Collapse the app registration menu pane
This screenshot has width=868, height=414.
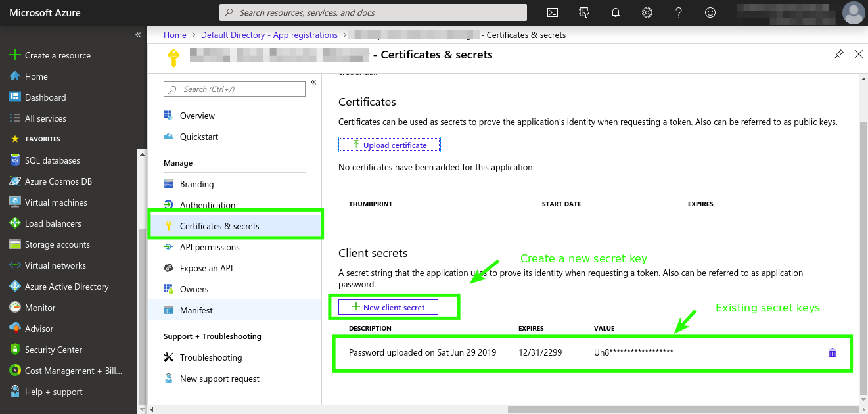pyautogui.click(x=313, y=82)
